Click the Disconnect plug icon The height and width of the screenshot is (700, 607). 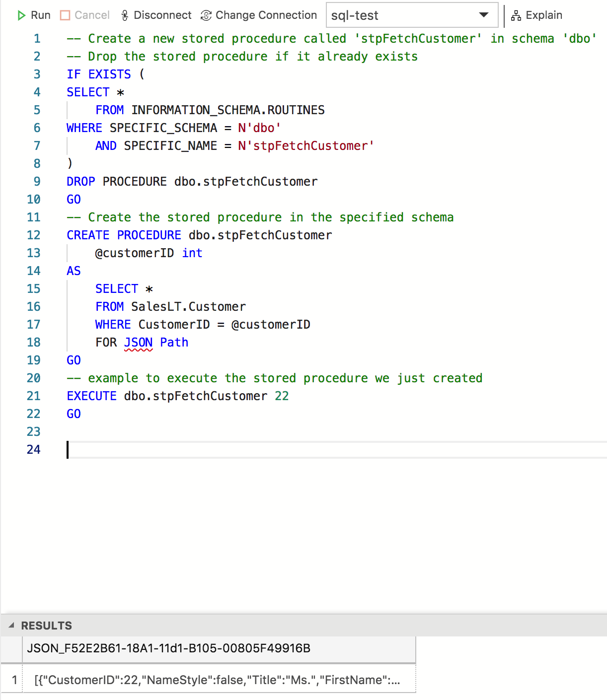tap(125, 15)
